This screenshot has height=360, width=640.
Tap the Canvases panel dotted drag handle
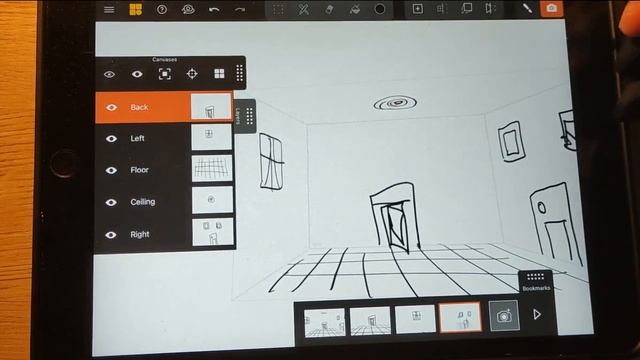pyautogui.click(x=240, y=73)
